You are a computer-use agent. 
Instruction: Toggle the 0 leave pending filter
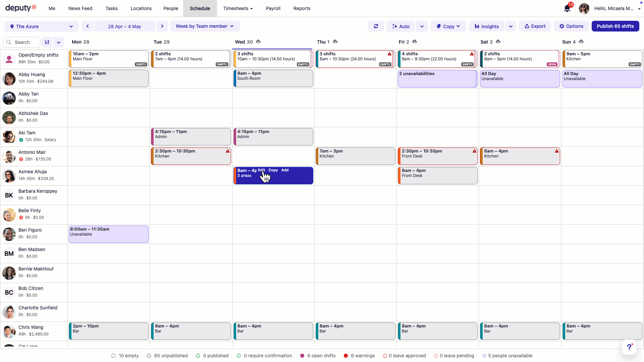pyautogui.click(x=454, y=356)
